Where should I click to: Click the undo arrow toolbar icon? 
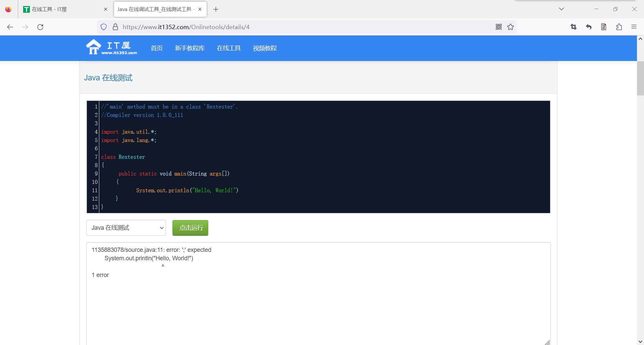tap(589, 27)
